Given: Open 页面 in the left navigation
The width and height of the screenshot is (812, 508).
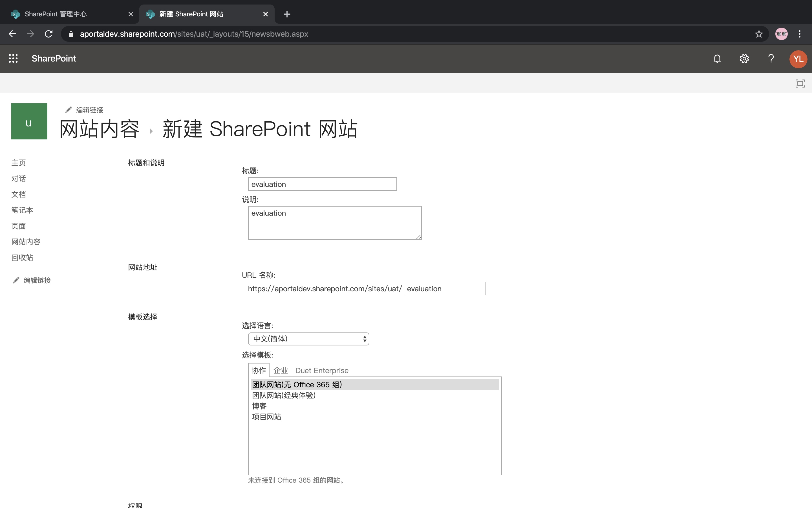Looking at the screenshot, I should (18, 226).
